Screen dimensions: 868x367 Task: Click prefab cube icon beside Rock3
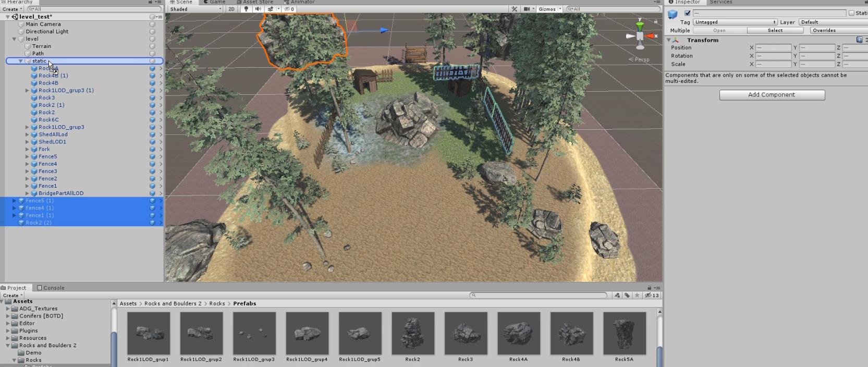click(x=34, y=97)
